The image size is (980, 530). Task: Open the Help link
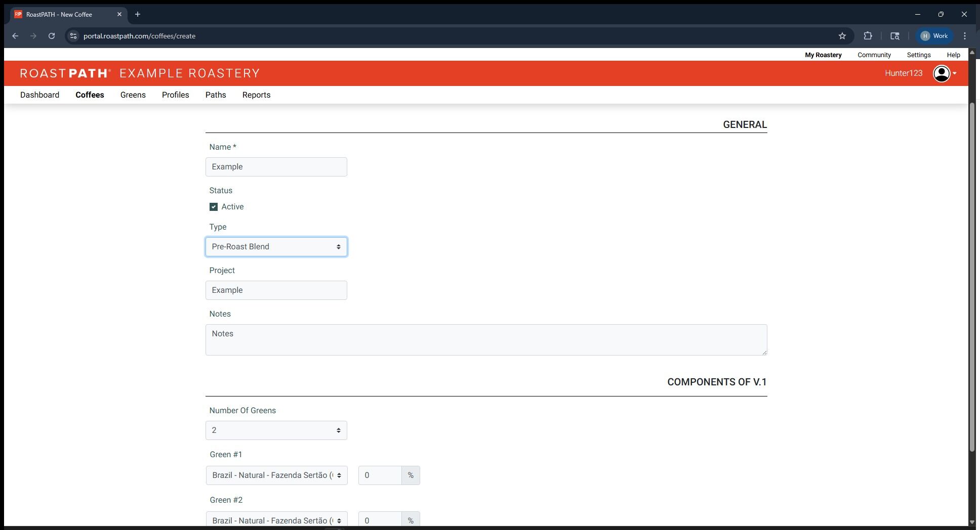954,55
